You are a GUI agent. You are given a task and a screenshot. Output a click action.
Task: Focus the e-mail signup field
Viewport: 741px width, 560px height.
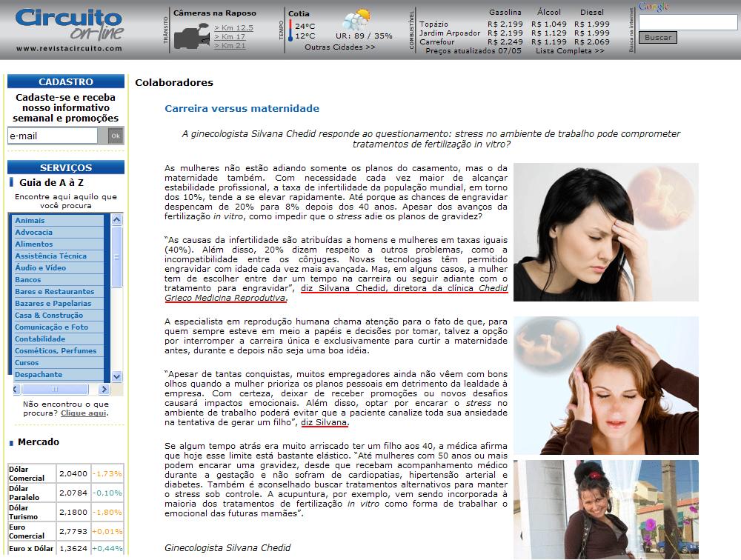[x=53, y=136]
